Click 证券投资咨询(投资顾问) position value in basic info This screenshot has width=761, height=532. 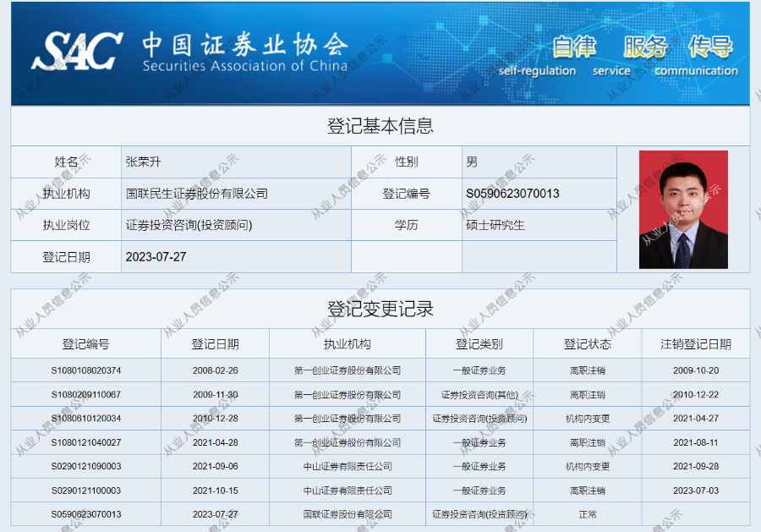[x=189, y=225]
